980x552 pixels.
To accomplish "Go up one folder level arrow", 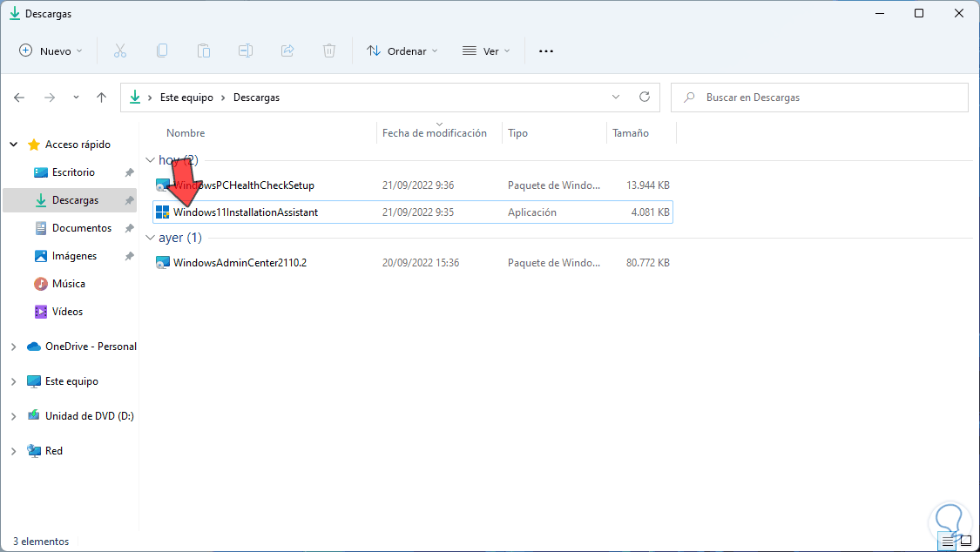I will point(101,98).
